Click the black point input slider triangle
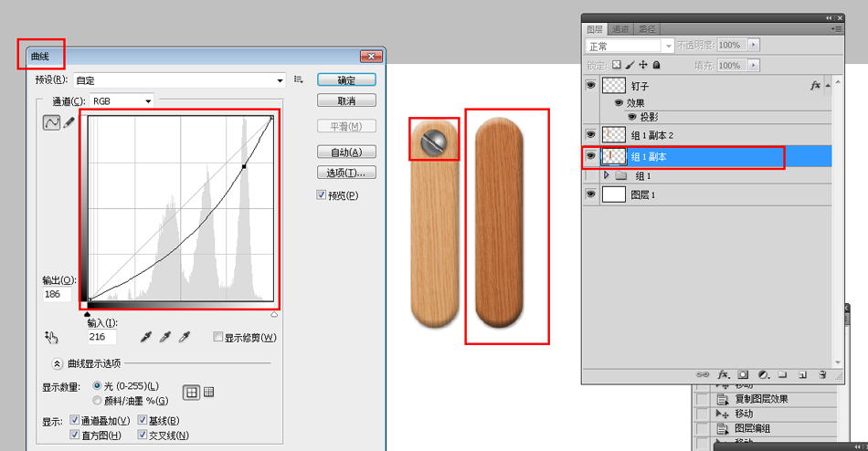Viewport: 868px width, 451px height. point(87,314)
